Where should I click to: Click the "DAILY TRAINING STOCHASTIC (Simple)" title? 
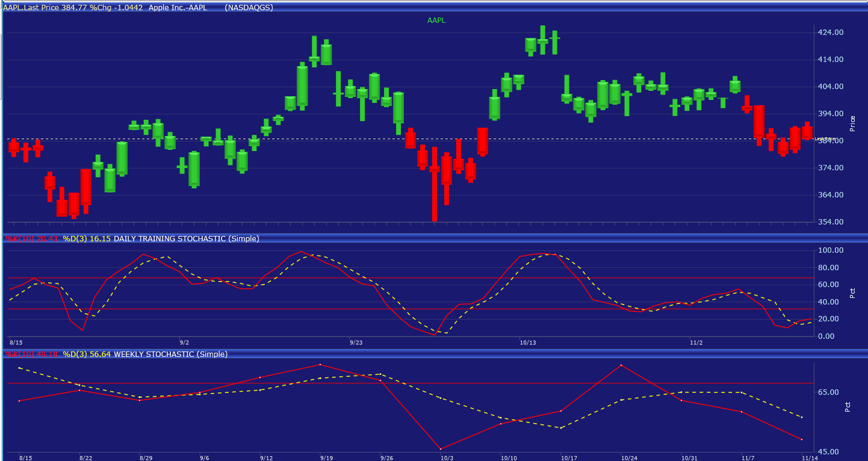[x=187, y=239]
